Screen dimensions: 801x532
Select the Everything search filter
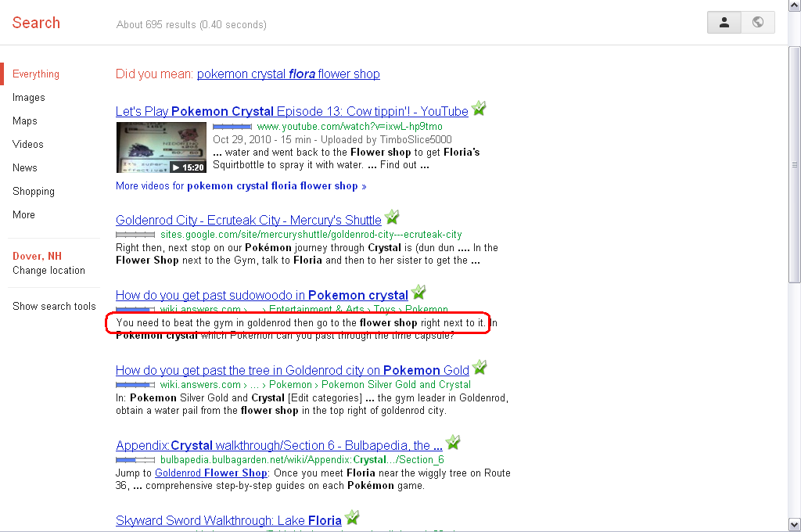[36, 74]
